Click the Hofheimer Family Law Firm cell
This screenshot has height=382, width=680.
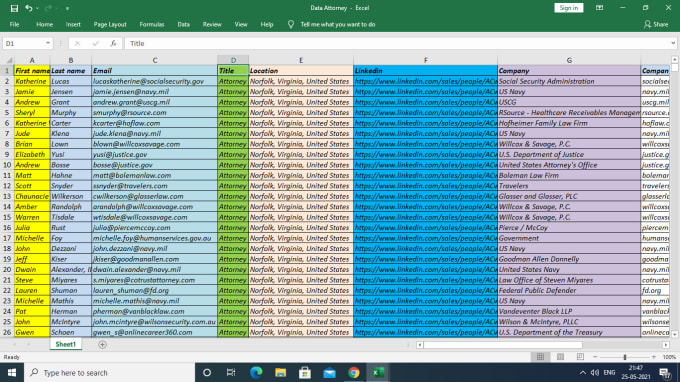pyautogui.click(x=569, y=123)
